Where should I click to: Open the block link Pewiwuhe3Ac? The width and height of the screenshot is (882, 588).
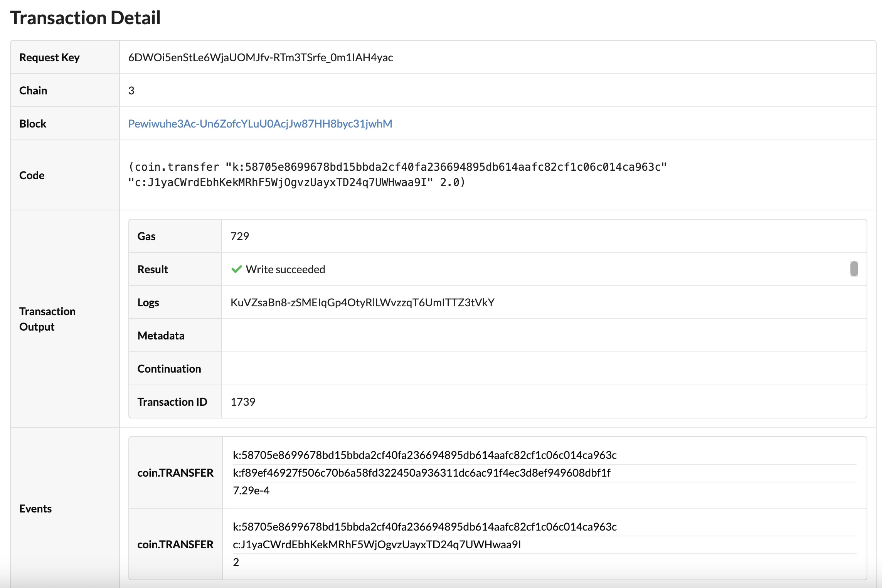[260, 124]
